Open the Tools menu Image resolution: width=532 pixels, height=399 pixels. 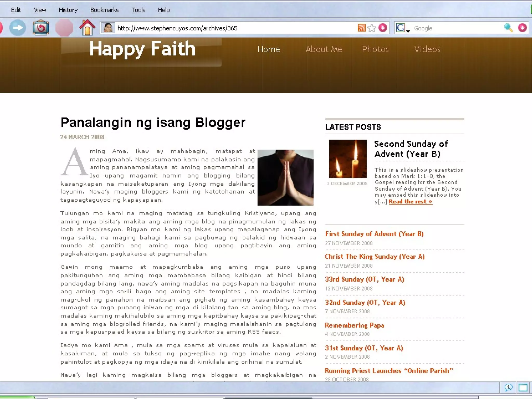(x=138, y=10)
